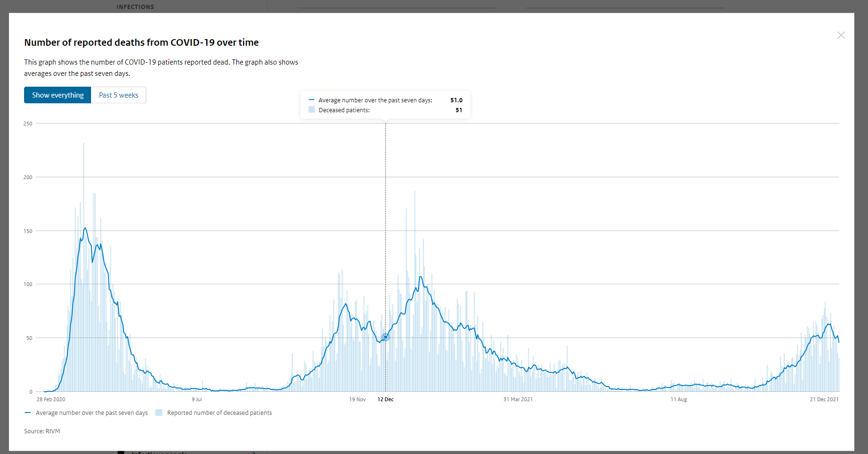Switch the range to "Past 5 weeks"
Viewport: 868px width, 454px height.
(x=118, y=95)
